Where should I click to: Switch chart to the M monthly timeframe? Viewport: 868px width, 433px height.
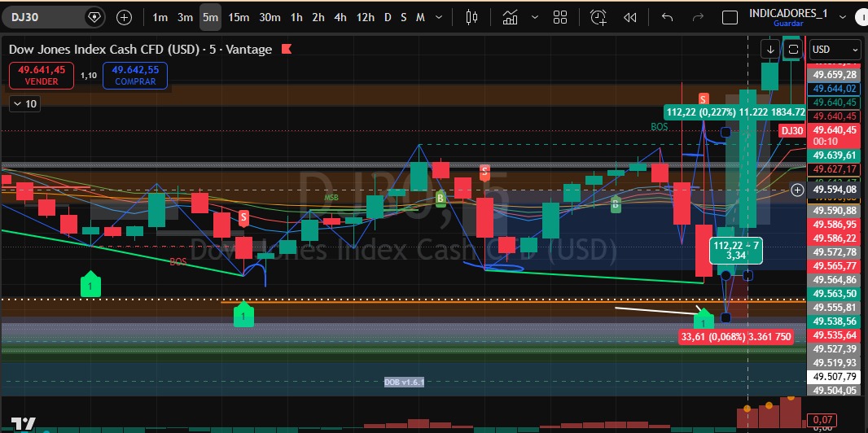tap(420, 18)
